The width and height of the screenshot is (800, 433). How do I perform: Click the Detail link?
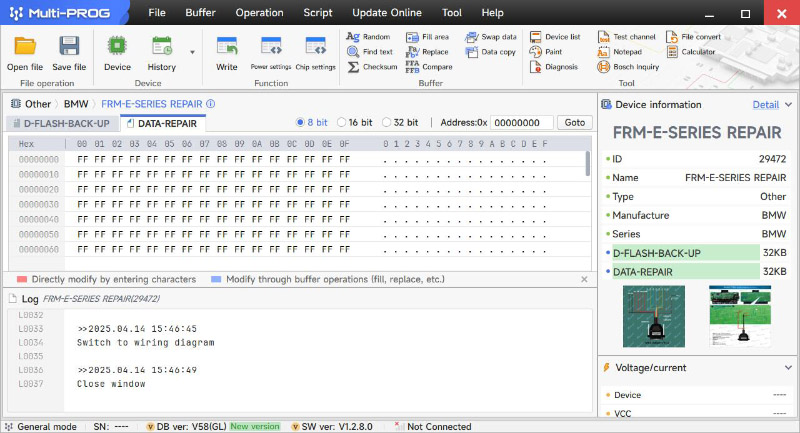coord(765,104)
